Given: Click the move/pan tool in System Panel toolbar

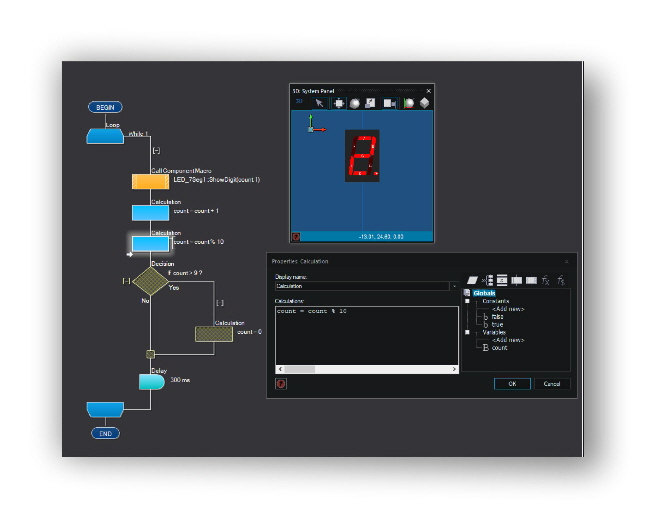Looking at the screenshot, I should pyautogui.click(x=338, y=103).
